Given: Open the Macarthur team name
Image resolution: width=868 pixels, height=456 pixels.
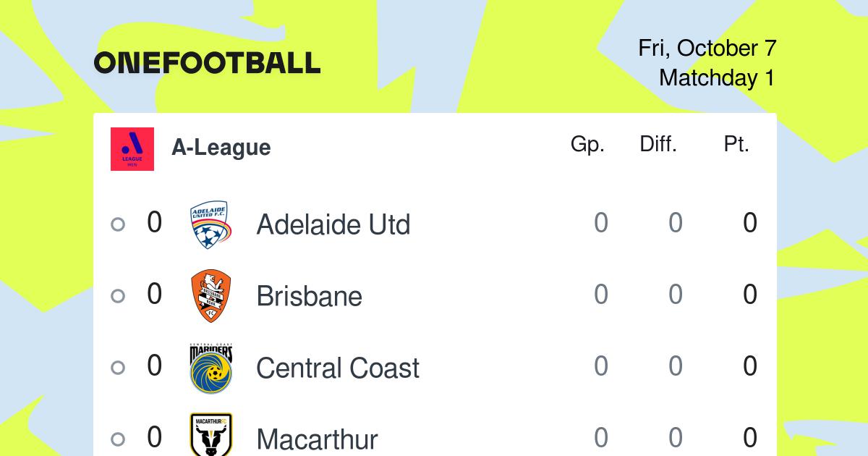Looking at the screenshot, I should click(x=318, y=439).
